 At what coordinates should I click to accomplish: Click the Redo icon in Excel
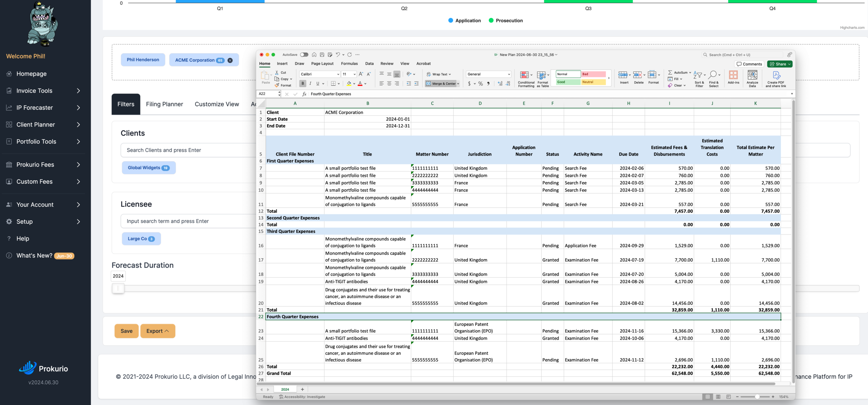click(x=350, y=55)
